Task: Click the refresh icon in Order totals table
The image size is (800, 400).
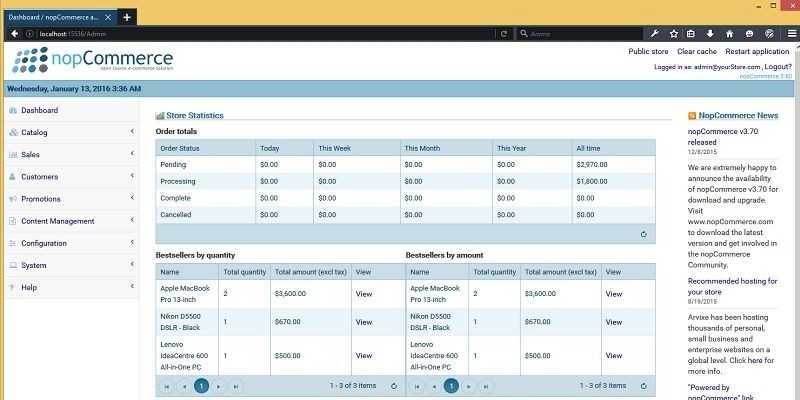Action: point(642,234)
